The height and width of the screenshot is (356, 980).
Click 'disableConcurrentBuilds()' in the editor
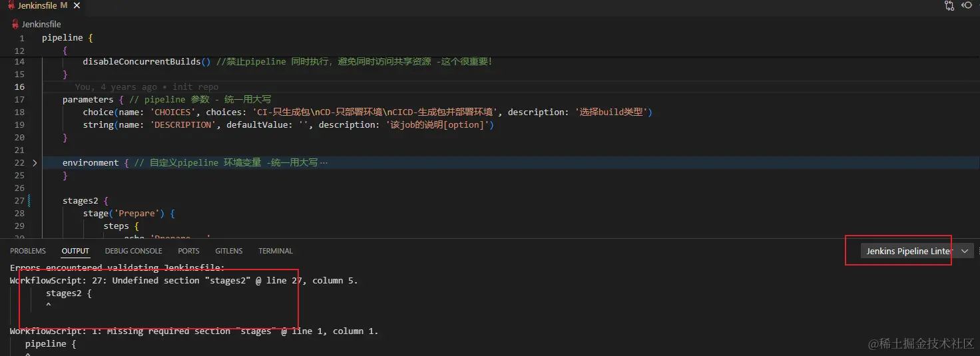click(x=146, y=61)
